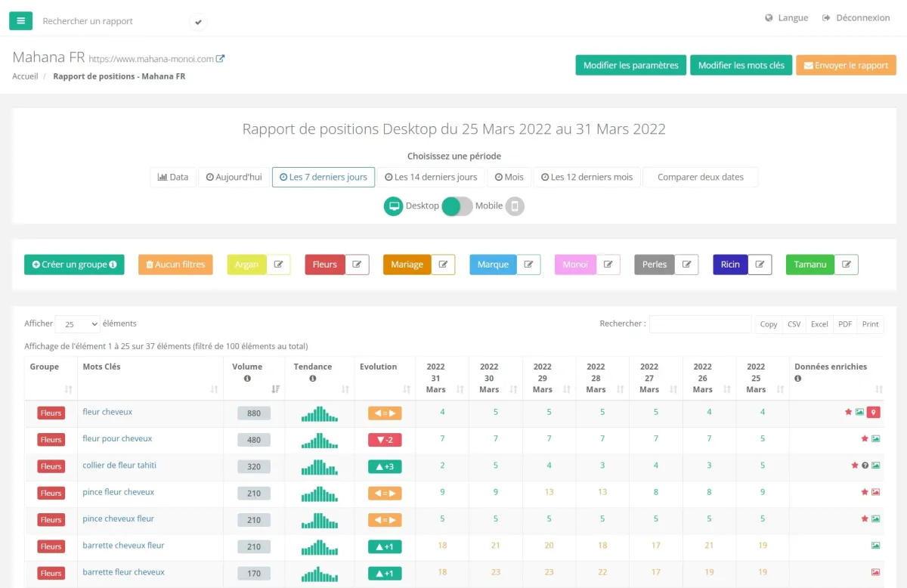Select the Mobile phone icon
The width and height of the screenshot is (907, 588).
pos(515,206)
